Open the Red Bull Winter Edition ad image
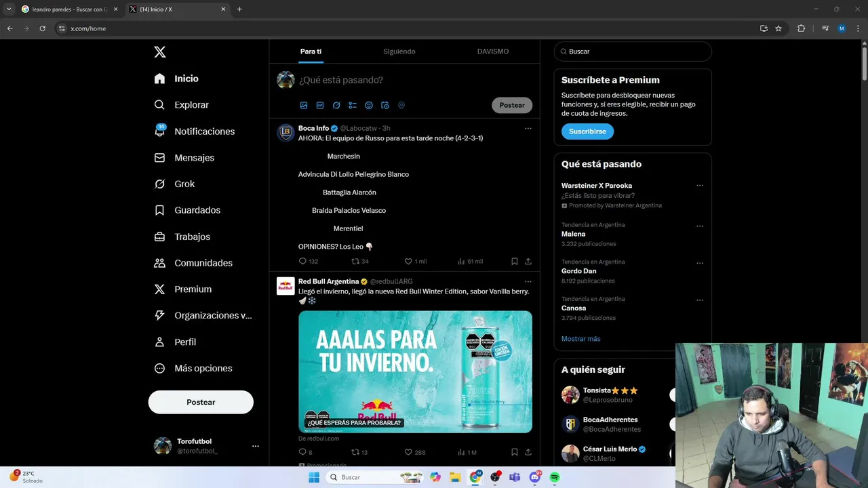This screenshot has width=868, height=488. coord(415,371)
